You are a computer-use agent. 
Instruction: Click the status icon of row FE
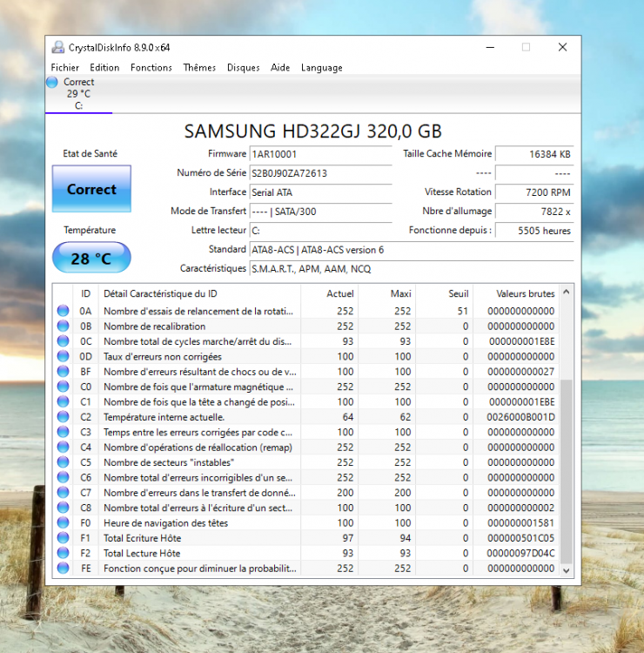[x=64, y=568]
